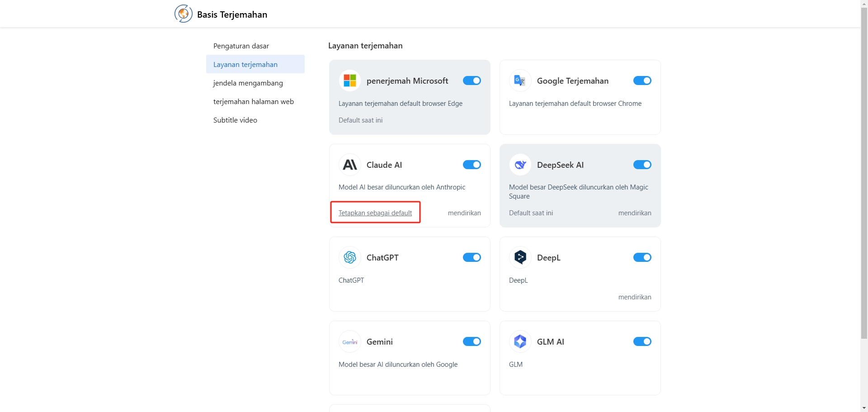Toggle the GLM AI switch
Viewport: 868px width, 412px height.
click(642, 341)
